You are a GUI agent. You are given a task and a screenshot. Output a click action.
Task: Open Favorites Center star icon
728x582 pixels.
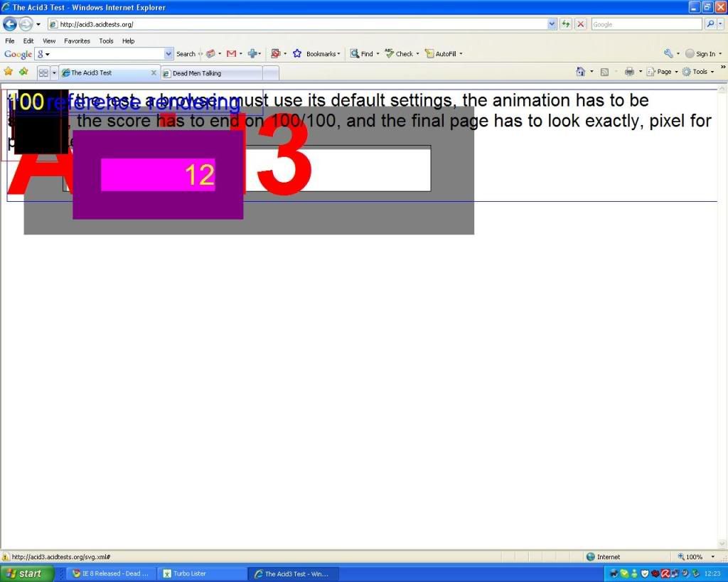(x=9, y=72)
